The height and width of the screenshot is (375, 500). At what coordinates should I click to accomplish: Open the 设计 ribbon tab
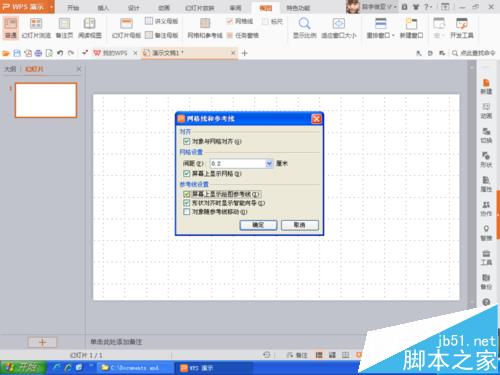point(133,7)
